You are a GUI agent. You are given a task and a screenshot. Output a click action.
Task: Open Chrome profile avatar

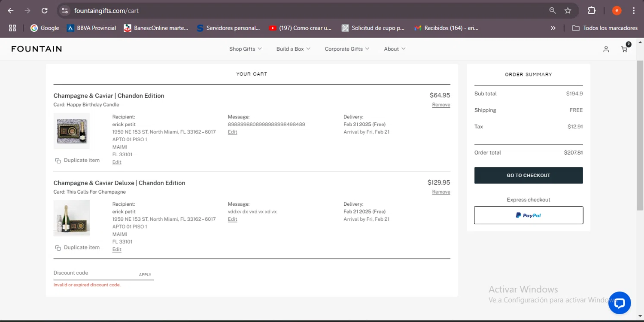(x=617, y=11)
